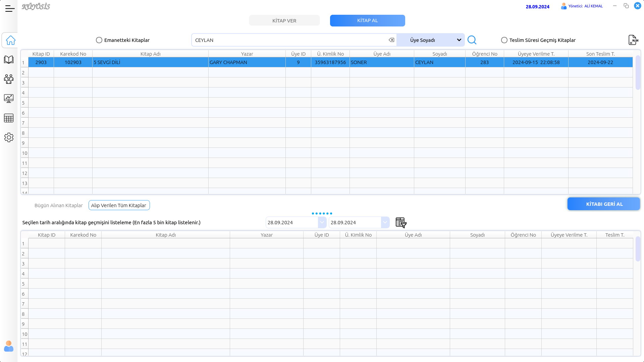Click the history filter list icon
The width and height of the screenshot is (644, 362).
click(401, 223)
